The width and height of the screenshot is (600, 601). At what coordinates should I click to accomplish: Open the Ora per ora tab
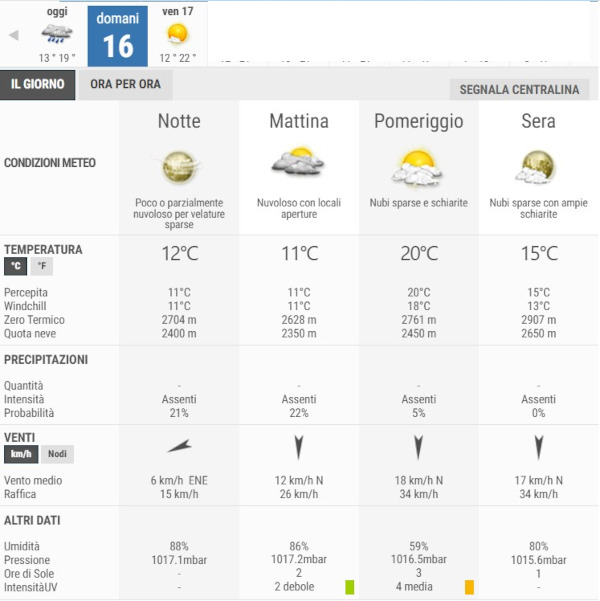pos(125,84)
